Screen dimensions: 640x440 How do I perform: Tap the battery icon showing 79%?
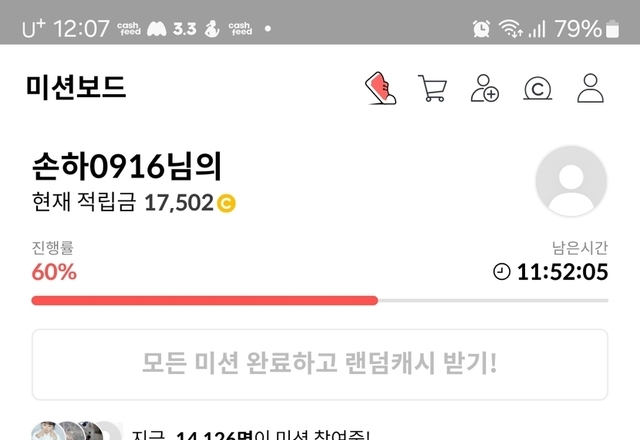(x=612, y=29)
